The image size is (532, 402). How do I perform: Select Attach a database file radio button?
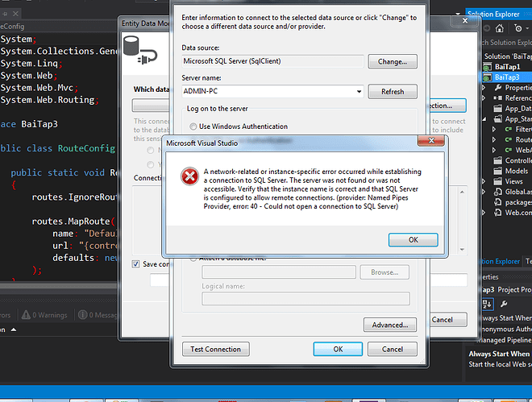pyautogui.click(x=193, y=258)
